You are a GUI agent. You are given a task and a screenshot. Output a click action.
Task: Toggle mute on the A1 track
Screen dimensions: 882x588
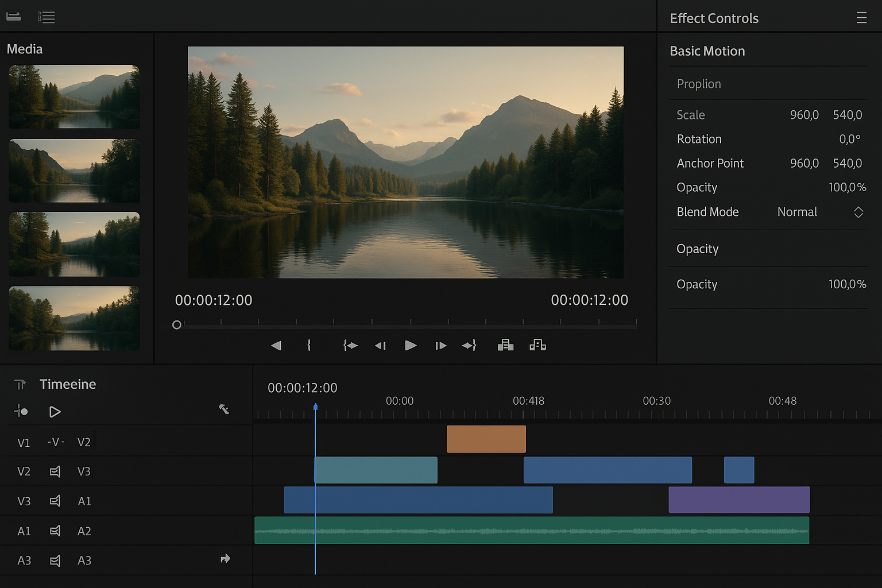pos(55,531)
